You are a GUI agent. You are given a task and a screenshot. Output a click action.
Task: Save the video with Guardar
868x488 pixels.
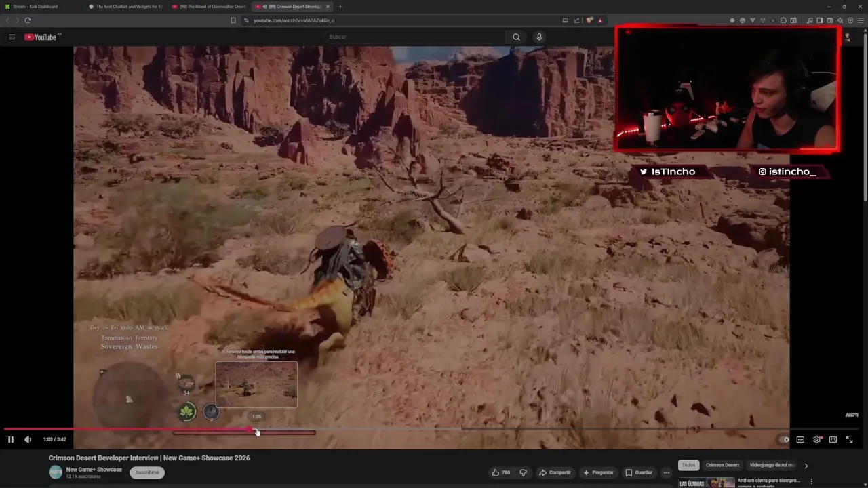(639, 472)
